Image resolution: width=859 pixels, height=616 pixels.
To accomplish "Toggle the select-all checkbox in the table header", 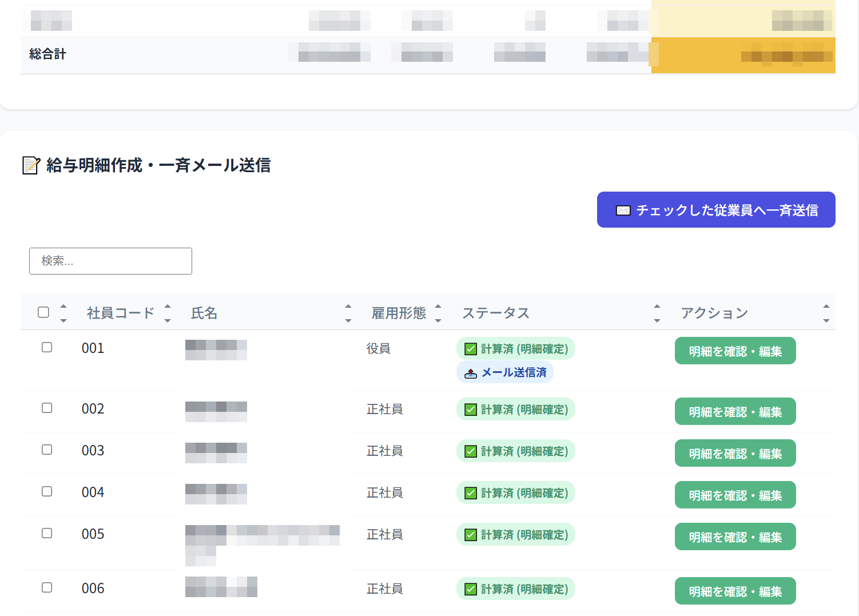I will click(44, 311).
